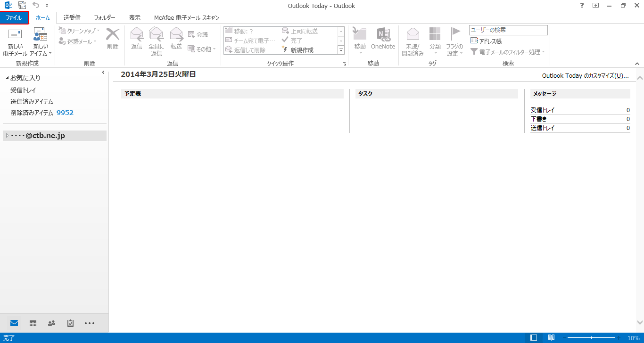Click Send/Receive quick access icon

click(x=22, y=5)
